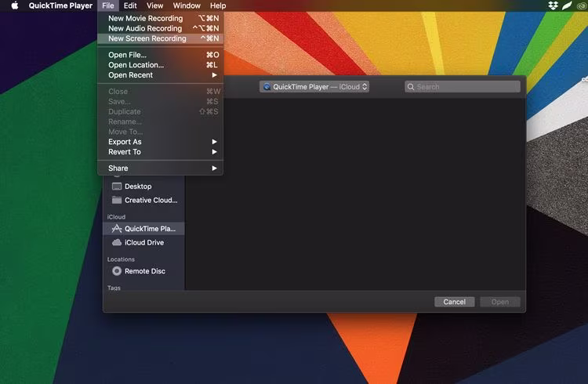Click the QuickTime icon in location dropdown

tap(267, 87)
